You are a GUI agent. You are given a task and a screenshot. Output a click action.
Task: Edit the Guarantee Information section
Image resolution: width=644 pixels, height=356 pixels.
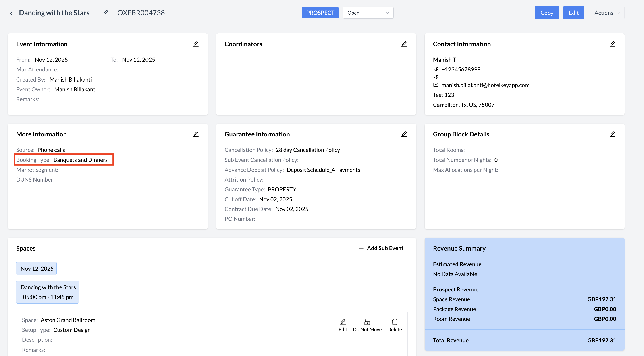(x=404, y=134)
